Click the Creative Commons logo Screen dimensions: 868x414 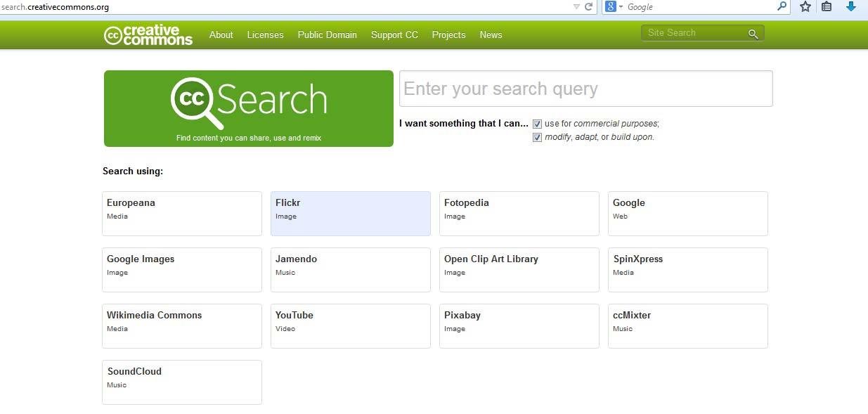point(148,35)
